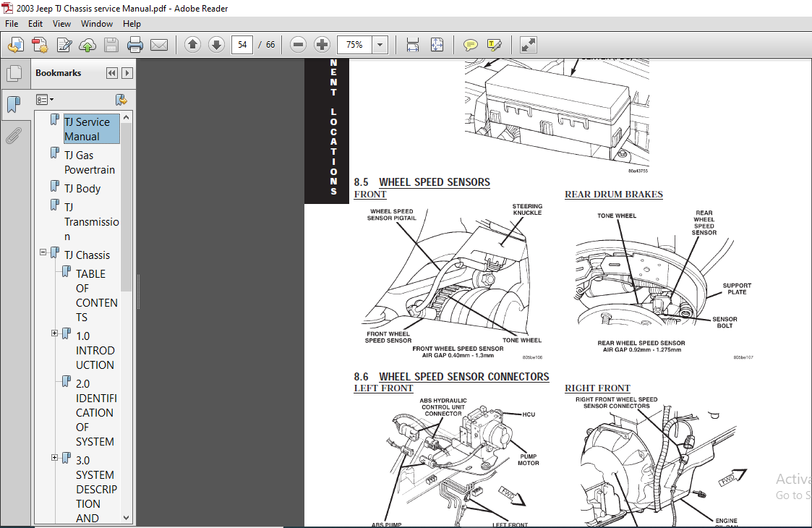Click the zoom percentage field 75%

(x=355, y=45)
